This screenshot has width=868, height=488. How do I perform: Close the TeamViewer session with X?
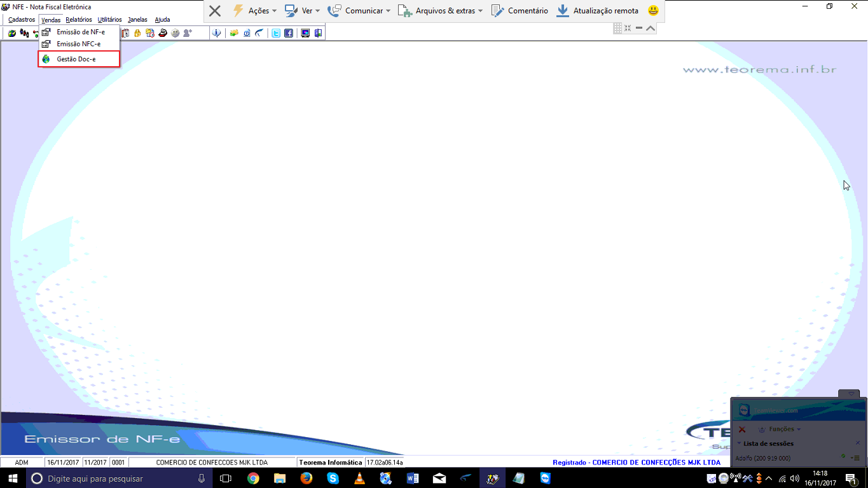[x=215, y=11]
